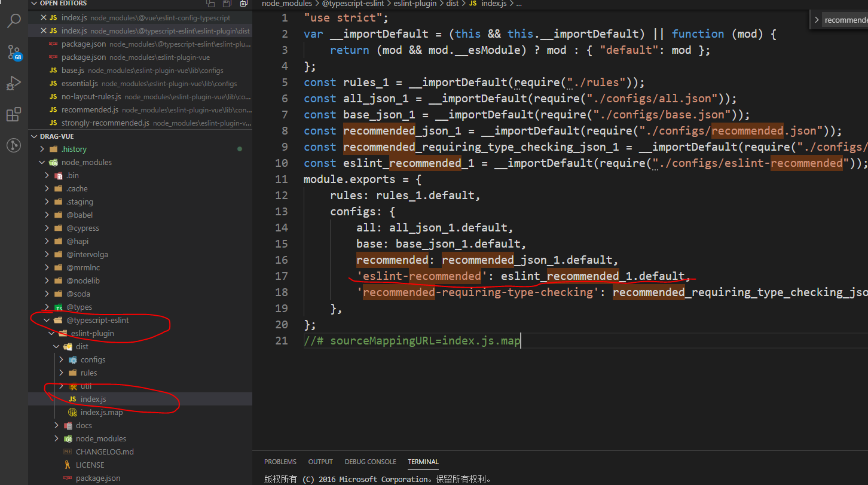Expand the .cache folder chevron

click(47, 188)
